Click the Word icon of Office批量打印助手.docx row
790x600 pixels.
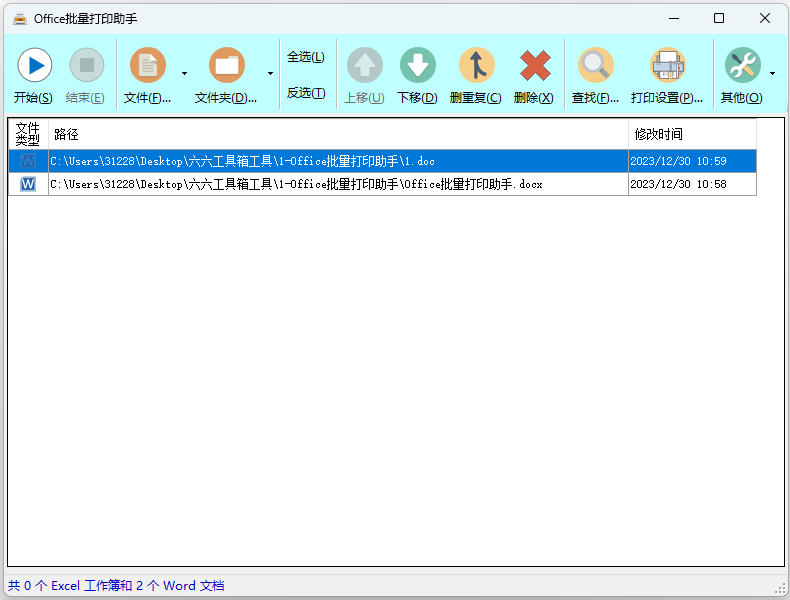pyautogui.click(x=28, y=184)
